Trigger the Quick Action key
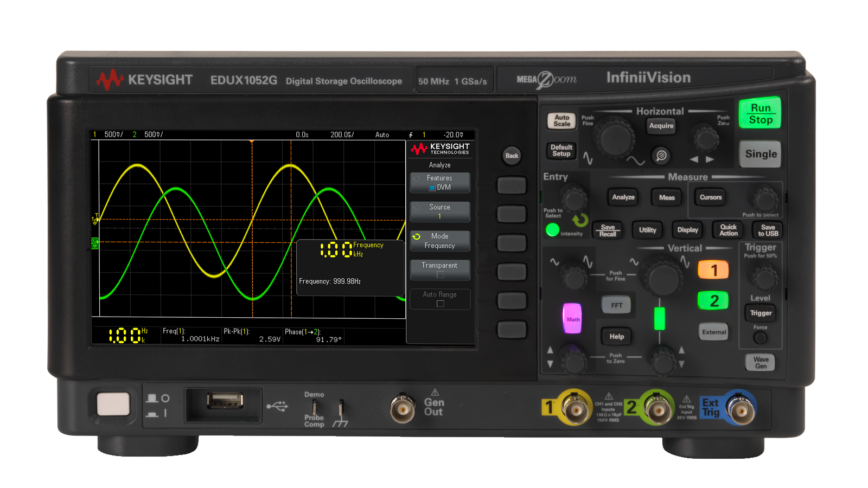The image size is (868, 488). [x=728, y=230]
